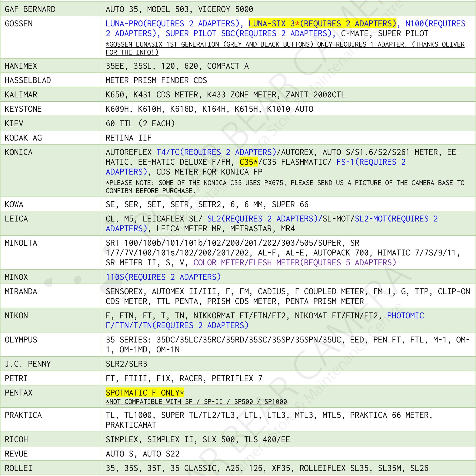Select the OLYMPUS brand cell
The width and height of the screenshot is (476, 476).
point(50,344)
